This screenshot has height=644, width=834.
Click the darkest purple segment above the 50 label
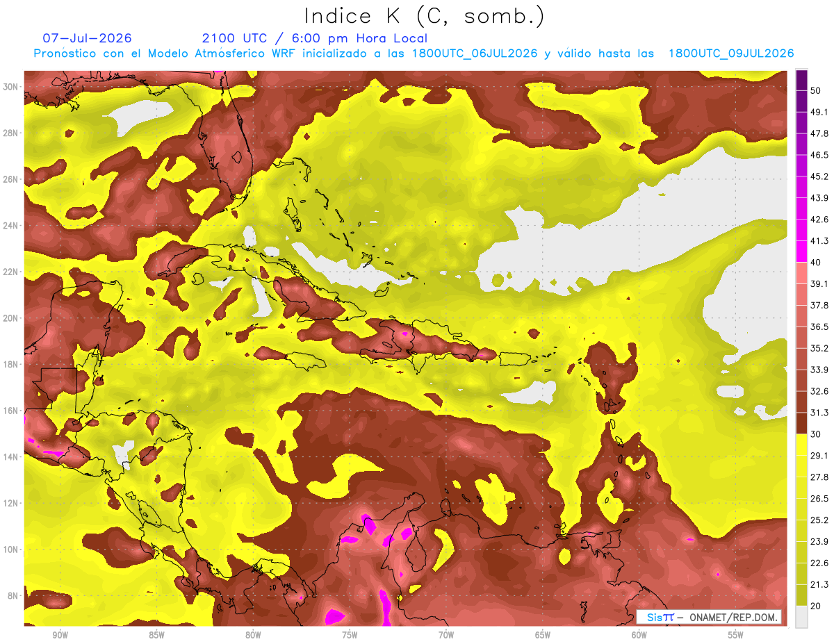pyautogui.click(x=801, y=79)
